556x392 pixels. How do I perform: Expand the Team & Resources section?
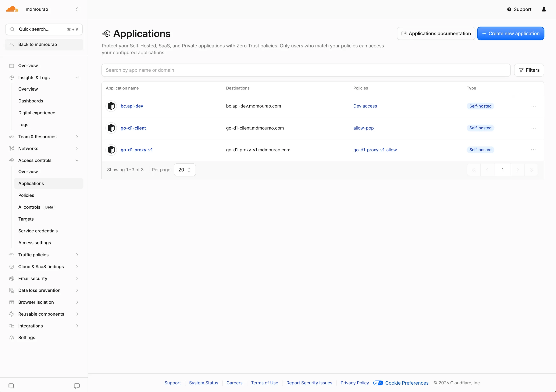tap(77, 137)
